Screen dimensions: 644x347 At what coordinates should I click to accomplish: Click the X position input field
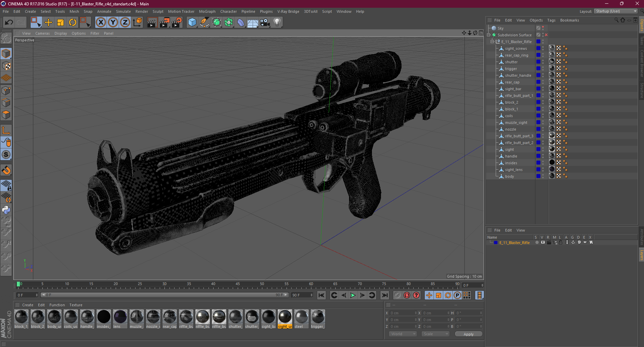pyautogui.click(x=403, y=313)
